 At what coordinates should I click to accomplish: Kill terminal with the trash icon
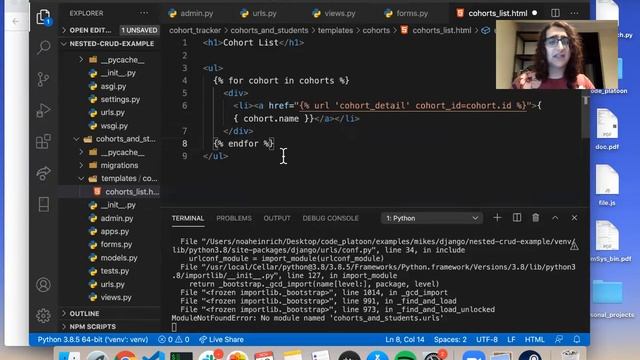tap(536, 218)
